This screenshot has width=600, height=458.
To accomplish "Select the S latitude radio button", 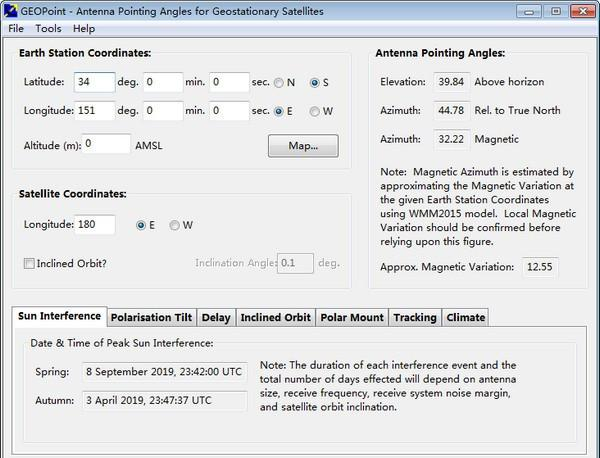I will (315, 82).
